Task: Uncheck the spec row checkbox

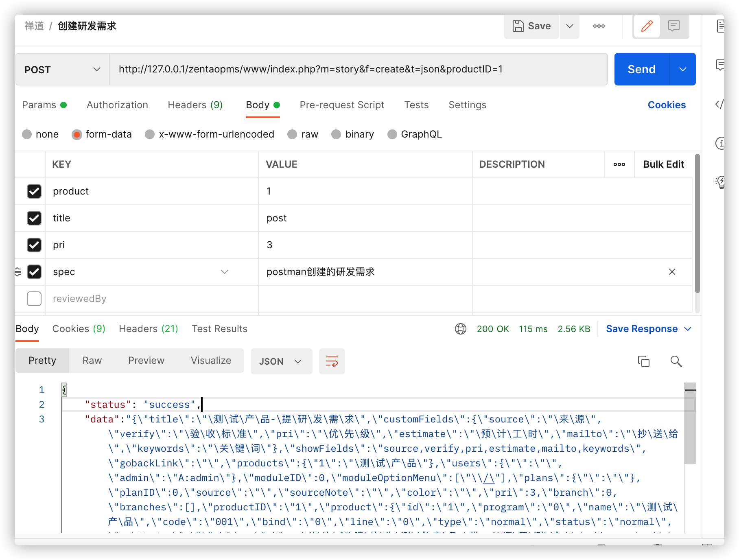Action: coord(34,272)
